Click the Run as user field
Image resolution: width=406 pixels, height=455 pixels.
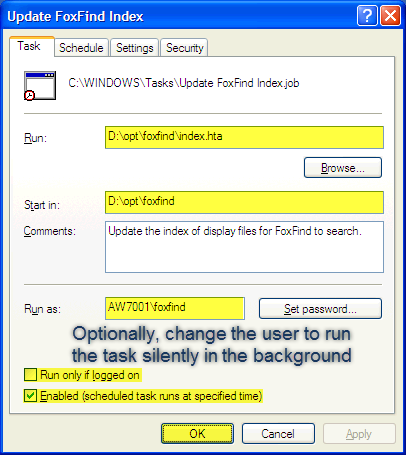(x=175, y=308)
